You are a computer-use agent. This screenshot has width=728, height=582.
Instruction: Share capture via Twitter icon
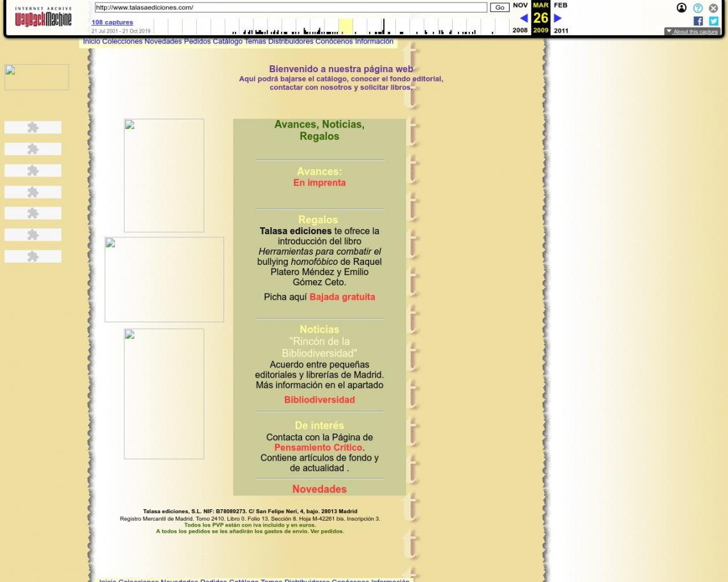coord(713,21)
